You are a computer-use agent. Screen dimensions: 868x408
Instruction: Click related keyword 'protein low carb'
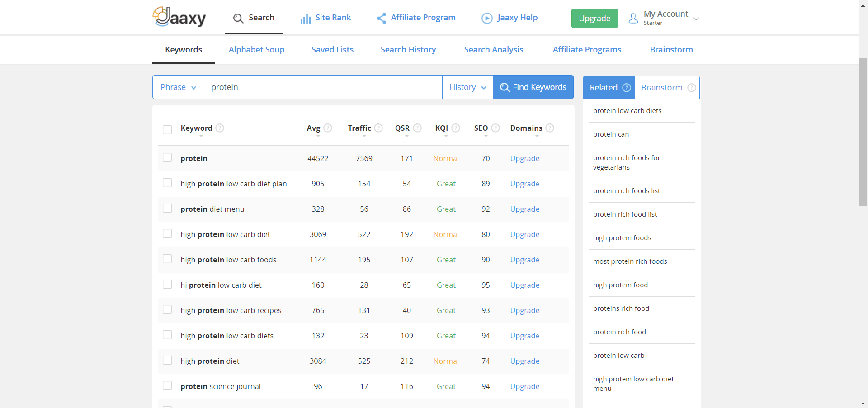coord(618,356)
